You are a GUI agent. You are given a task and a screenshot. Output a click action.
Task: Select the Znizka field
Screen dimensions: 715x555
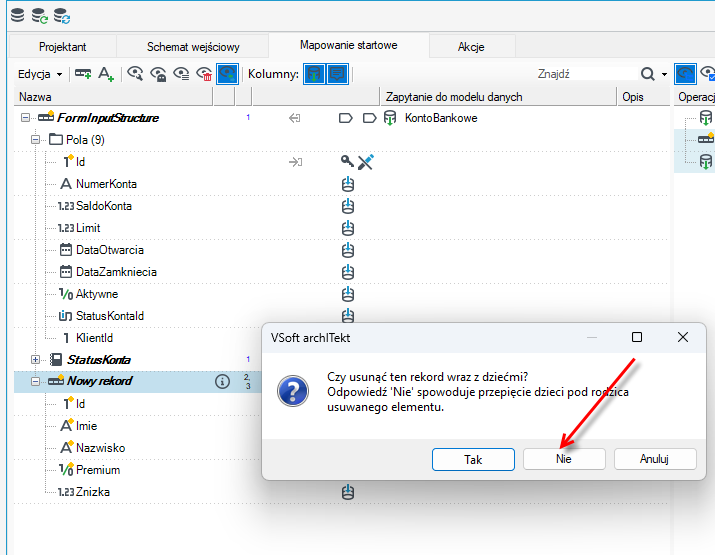pos(93,492)
